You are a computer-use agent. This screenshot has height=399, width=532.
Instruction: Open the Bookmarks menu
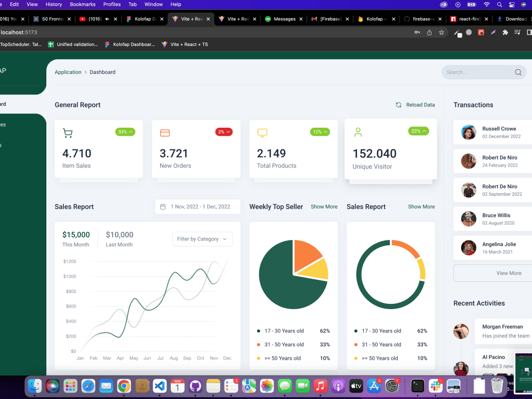82,4
